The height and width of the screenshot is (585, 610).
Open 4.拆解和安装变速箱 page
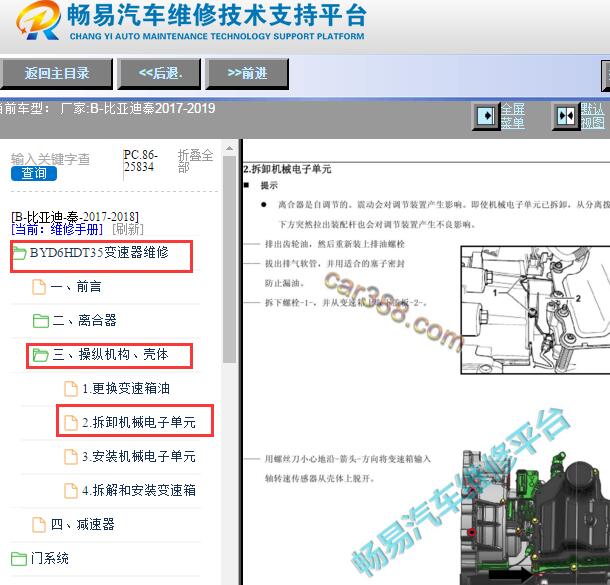pyautogui.click(x=139, y=490)
